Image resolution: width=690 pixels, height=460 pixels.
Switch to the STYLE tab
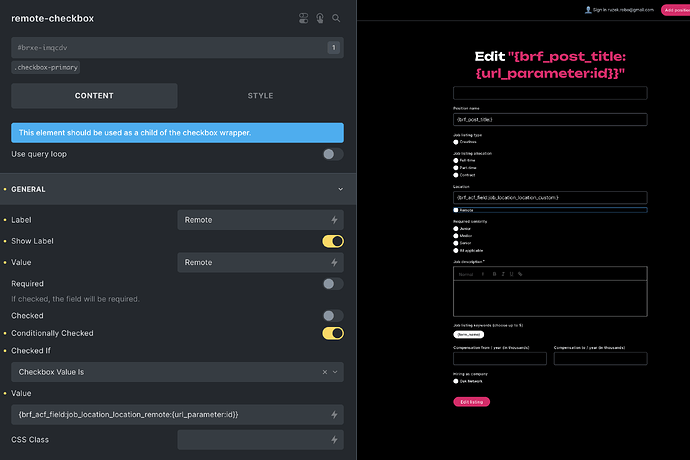[x=261, y=96]
